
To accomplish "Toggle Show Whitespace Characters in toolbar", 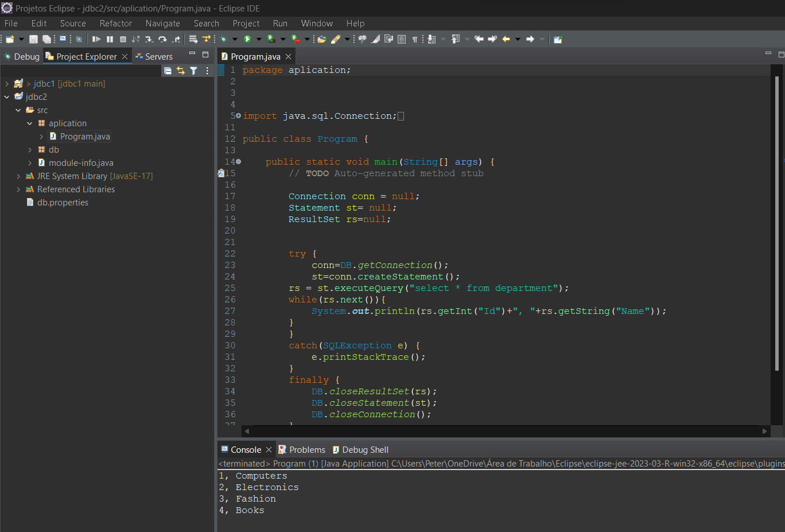I will coord(414,39).
